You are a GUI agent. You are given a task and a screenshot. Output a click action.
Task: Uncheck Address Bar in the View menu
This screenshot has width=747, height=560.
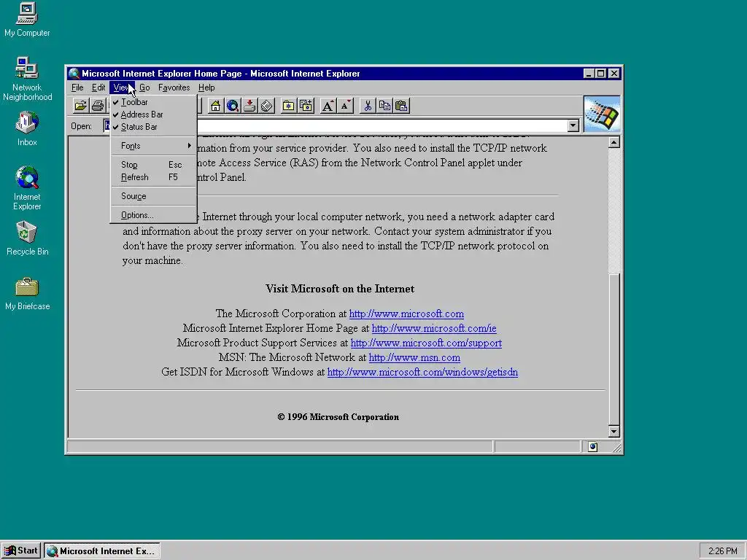pyautogui.click(x=153, y=114)
